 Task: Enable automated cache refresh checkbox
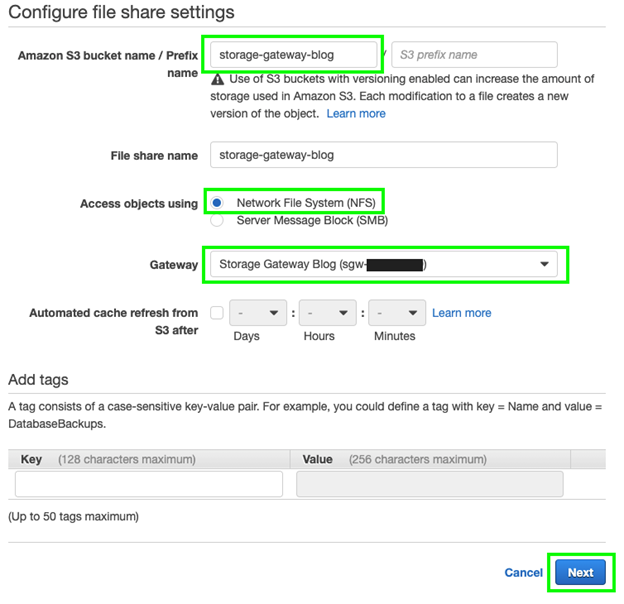tap(217, 313)
